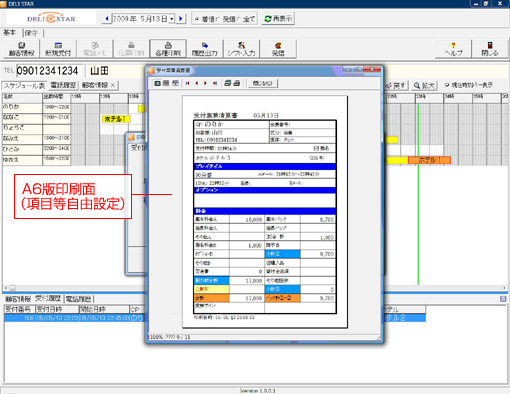Switch to bottom panel 受付履歴 tab
This screenshot has height=394, width=510.
48,298
